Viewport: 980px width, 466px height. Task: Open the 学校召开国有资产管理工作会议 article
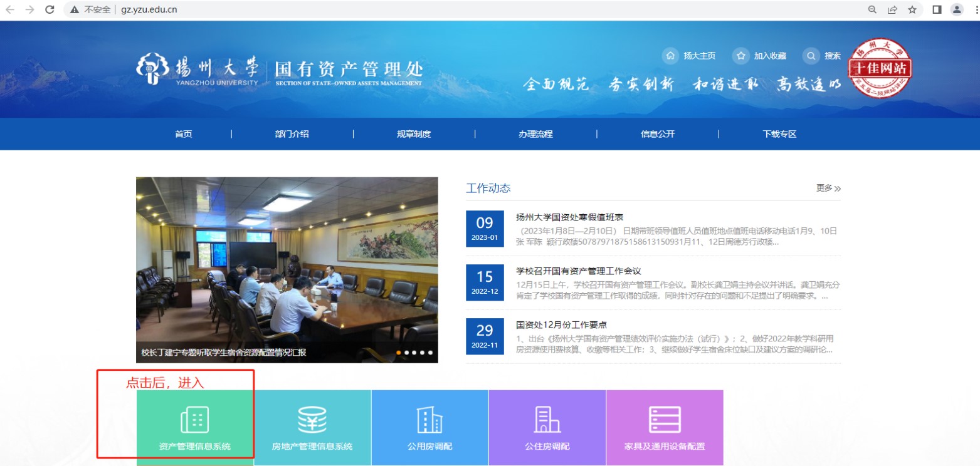pos(578,271)
